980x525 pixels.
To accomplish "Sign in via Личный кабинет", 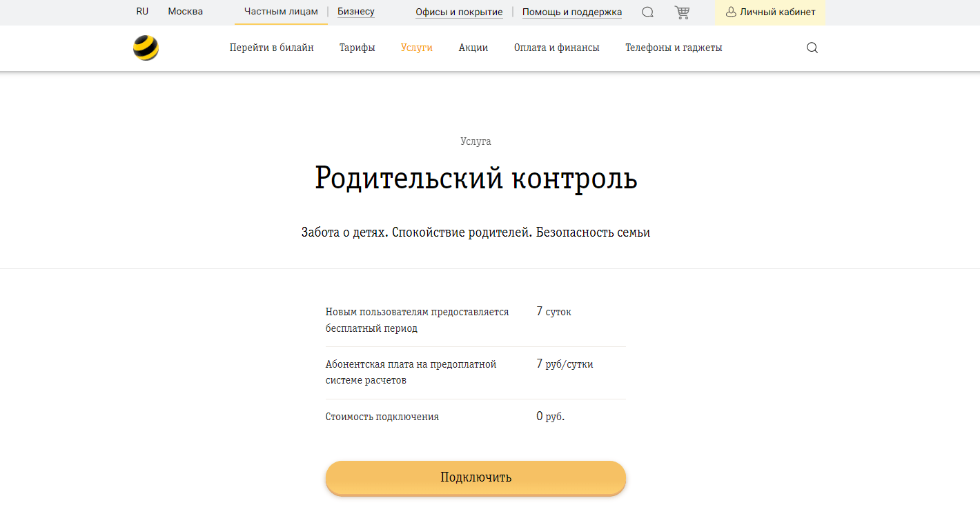I will pos(775,11).
